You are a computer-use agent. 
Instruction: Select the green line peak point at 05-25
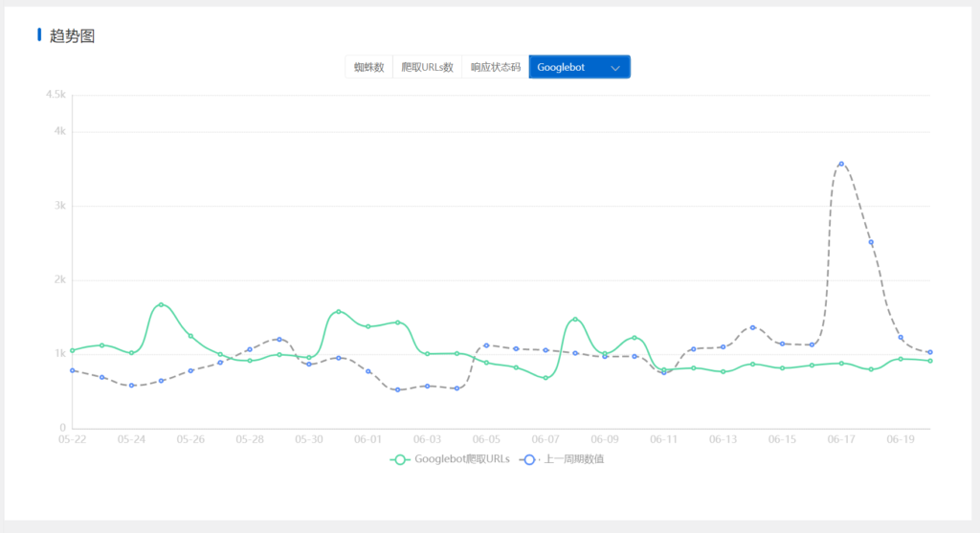[x=161, y=304]
